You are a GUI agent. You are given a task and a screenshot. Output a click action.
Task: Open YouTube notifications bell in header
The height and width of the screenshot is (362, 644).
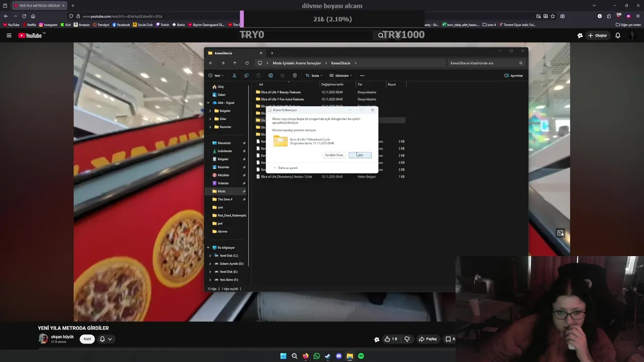tap(618, 35)
